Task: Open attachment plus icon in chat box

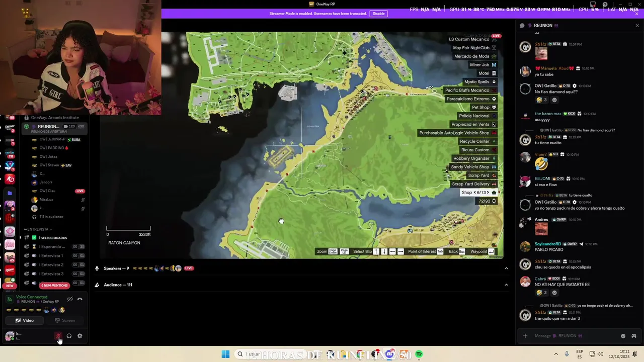Action: [x=525, y=336]
